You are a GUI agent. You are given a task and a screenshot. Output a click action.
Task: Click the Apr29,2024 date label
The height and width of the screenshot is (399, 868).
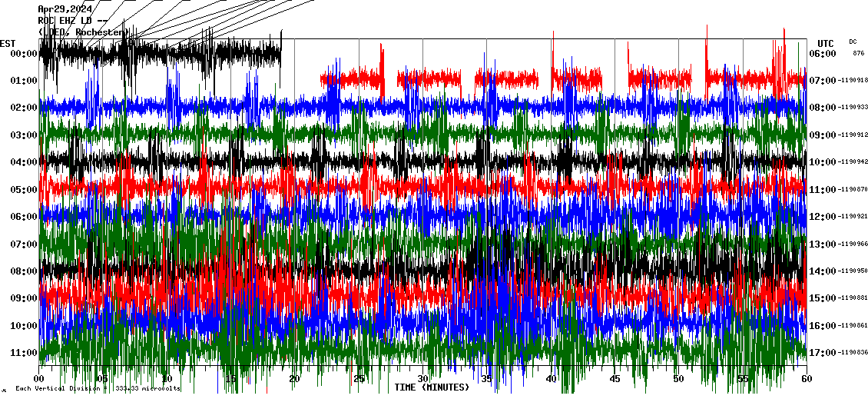pos(65,9)
